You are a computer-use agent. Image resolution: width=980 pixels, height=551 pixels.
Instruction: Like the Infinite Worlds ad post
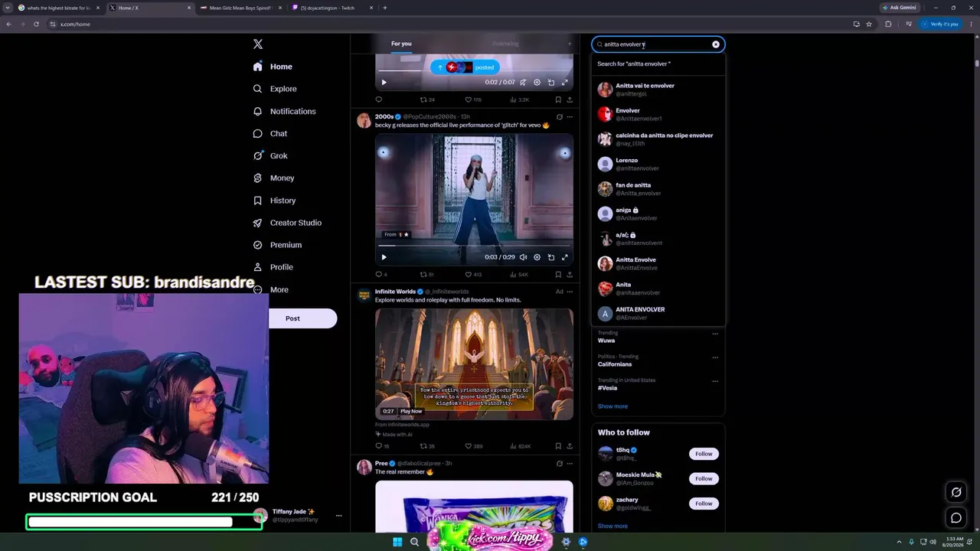[x=473, y=446]
